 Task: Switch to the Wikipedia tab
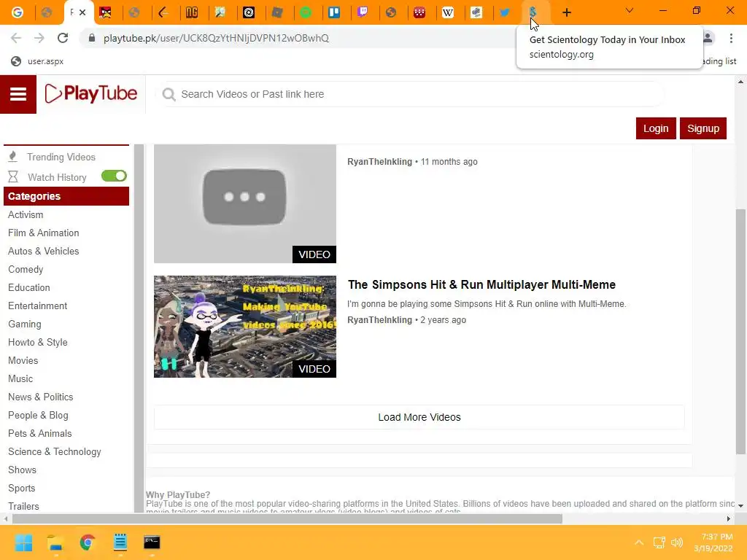click(x=448, y=12)
